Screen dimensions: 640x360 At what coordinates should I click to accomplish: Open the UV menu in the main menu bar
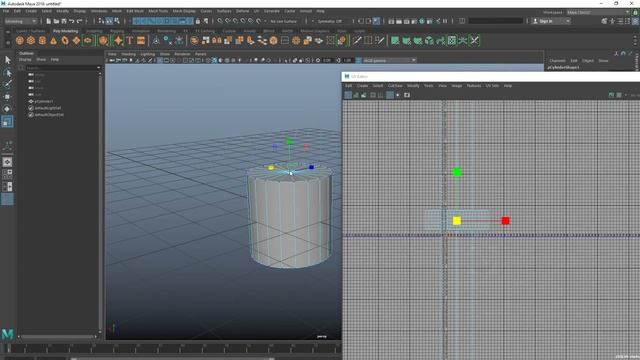[x=256, y=11]
